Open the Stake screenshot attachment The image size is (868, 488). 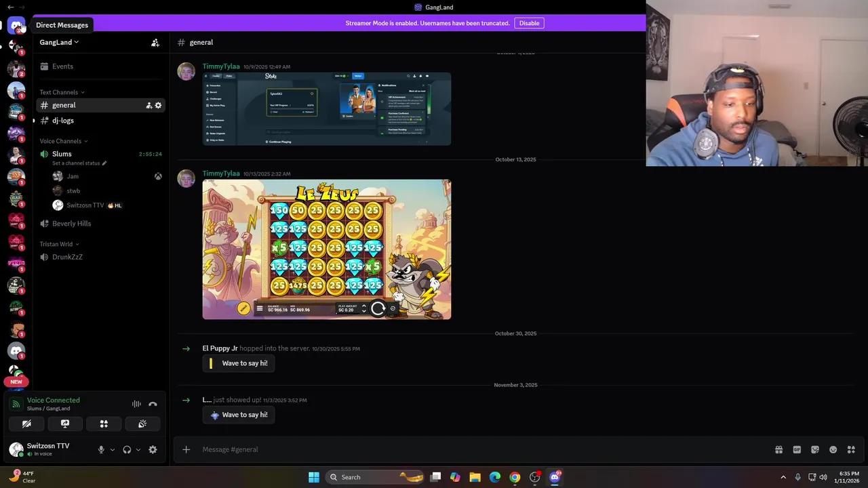[x=327, y=108]
